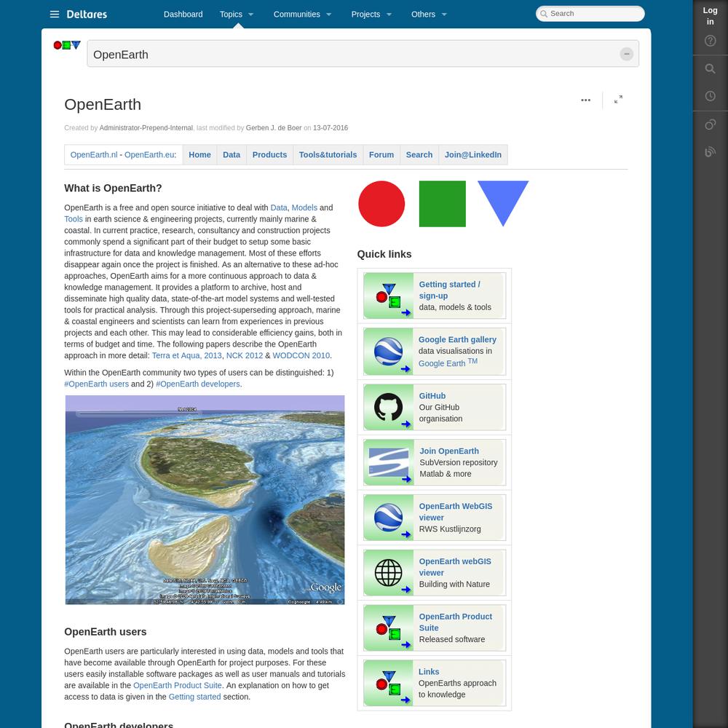Open the GitHub quick link text
The height and width of the screenshot is (728, 728).
[x=432, y=396]
